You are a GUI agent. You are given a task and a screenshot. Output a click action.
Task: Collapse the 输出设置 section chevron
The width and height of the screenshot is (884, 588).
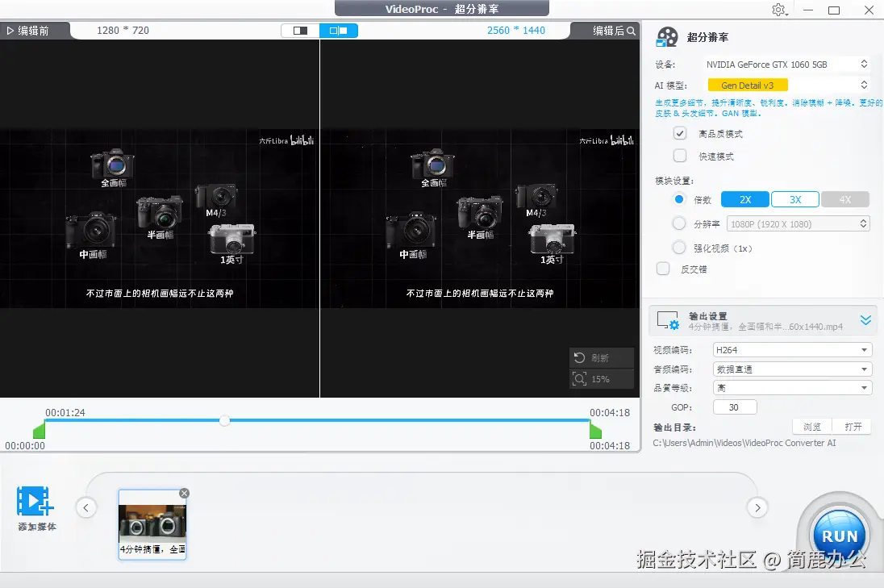pyautogui.click(x=865, y=319)
